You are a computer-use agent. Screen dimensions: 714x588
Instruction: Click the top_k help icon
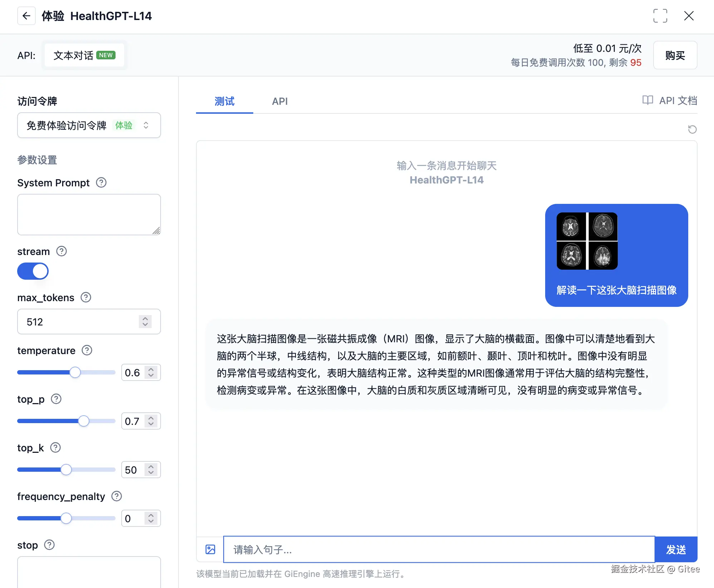tap(55, 447)
